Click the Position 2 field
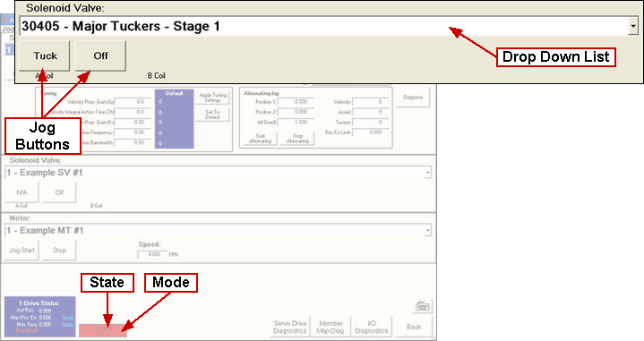The height and width of the screenshot is (341, 644). [296, 112]
